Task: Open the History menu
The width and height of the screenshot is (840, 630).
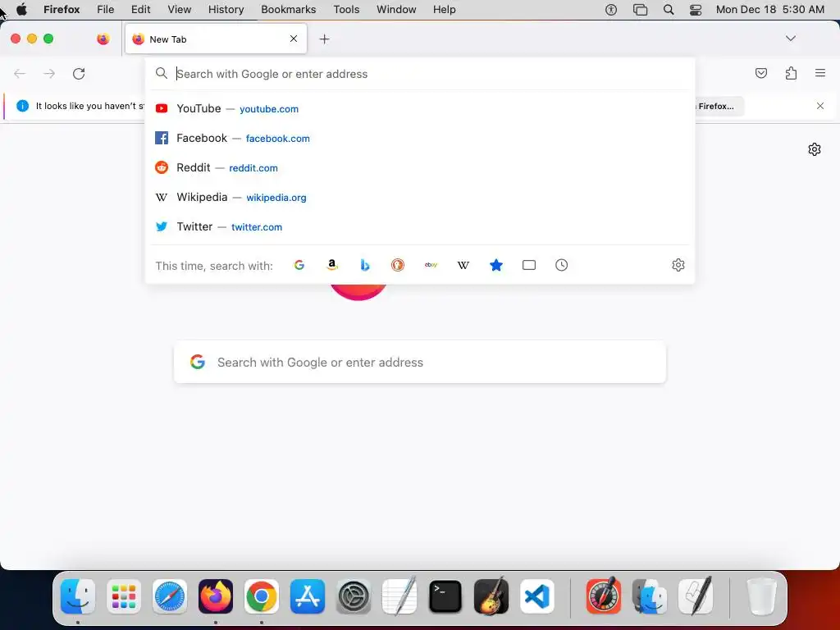Action: 226,10
